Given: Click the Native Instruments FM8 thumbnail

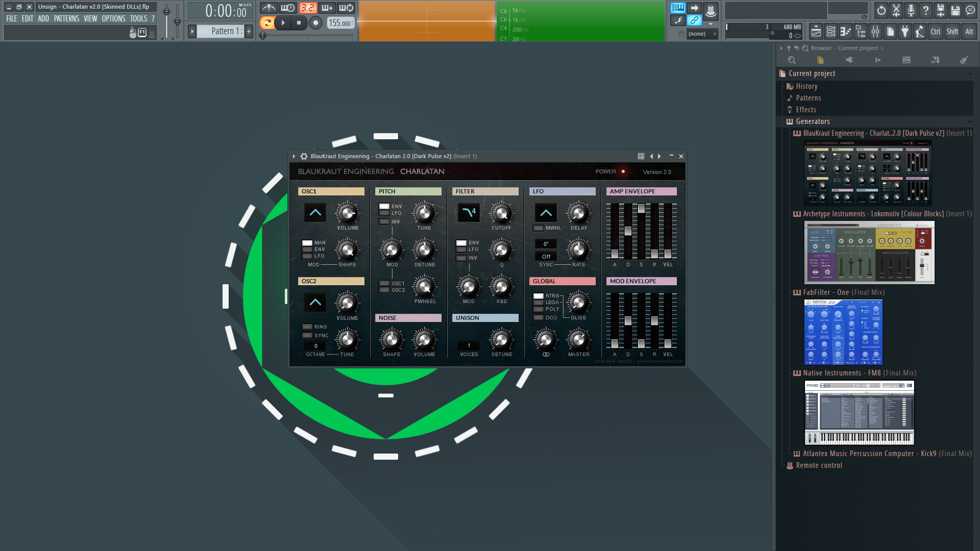Looking at the screenshot, I should click(x=859, y=413).
